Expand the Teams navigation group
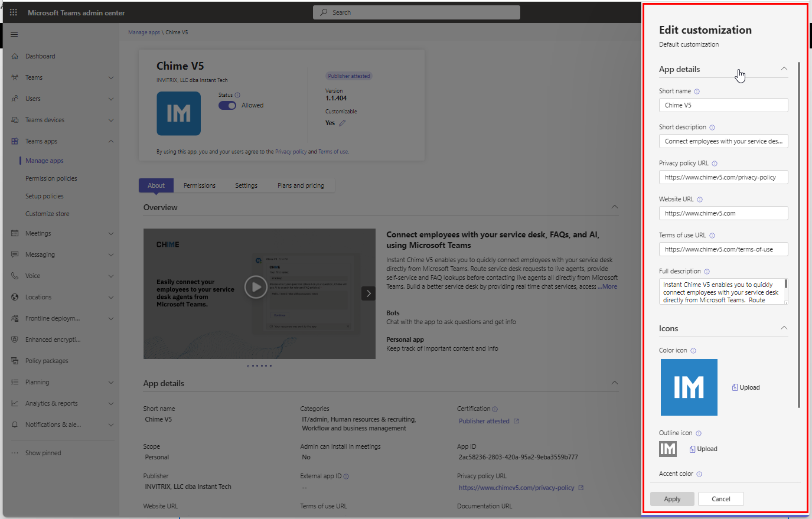This screenshot has width=812, height=519. (x=111, y=77)
